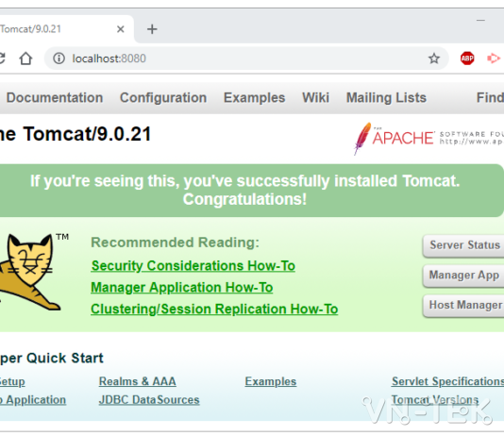Open the AdBlock Plus extension icon
The height and width of the screenshot is (436, 504).
(467, 59)
